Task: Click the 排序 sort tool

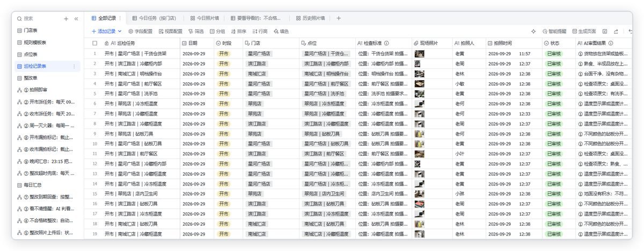Action: [239, 31]
